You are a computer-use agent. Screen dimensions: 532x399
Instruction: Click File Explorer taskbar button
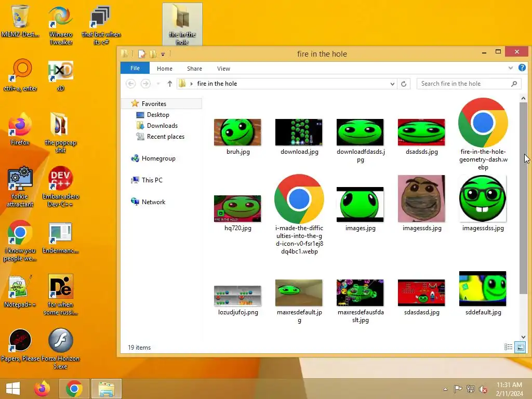click(x=107, y=389)
